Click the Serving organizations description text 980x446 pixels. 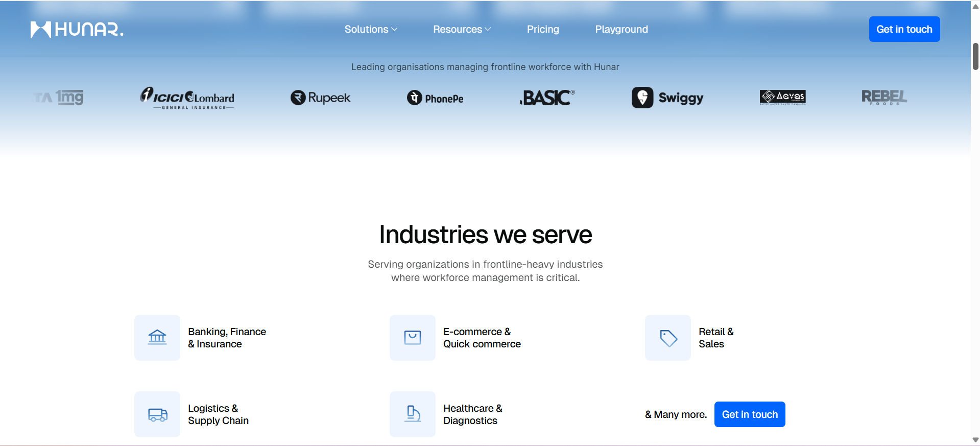point(485,271)
